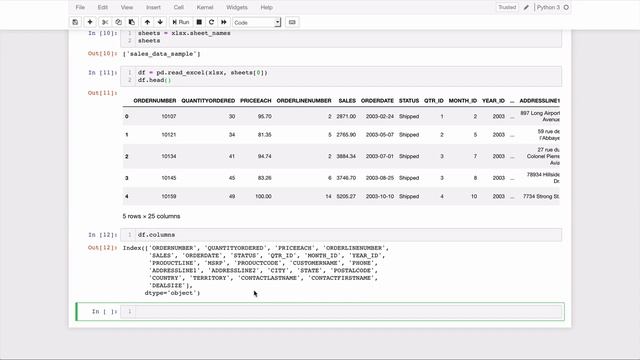Click the pencil edit mode icon
The image size is (640, 360).
pos(526,7)
